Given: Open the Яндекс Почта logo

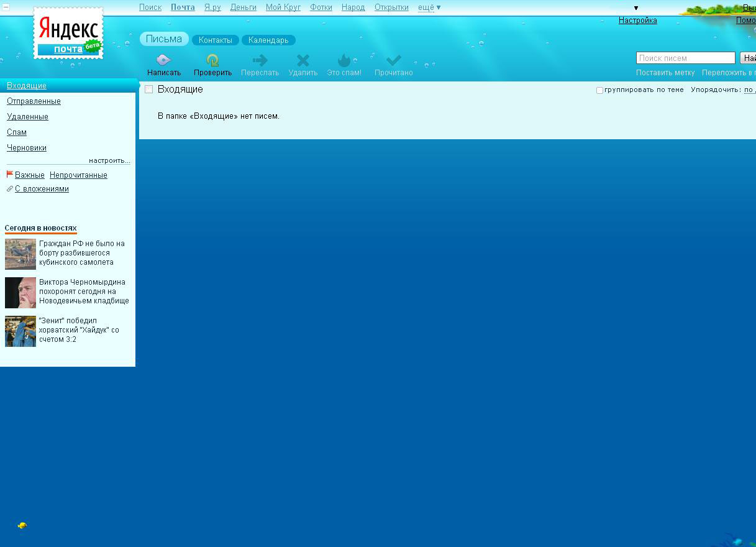Looking at the screenshot, I should [68, 34].
